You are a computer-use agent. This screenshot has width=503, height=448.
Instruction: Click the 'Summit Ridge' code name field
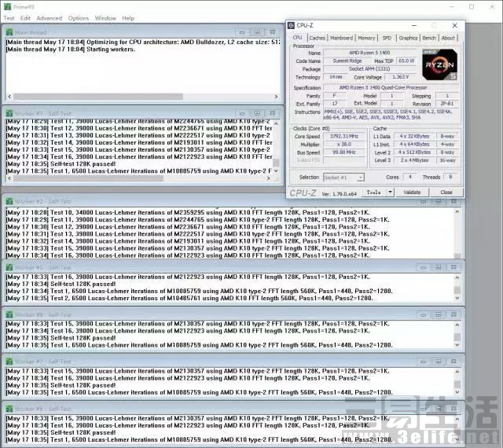pos(347,61)
